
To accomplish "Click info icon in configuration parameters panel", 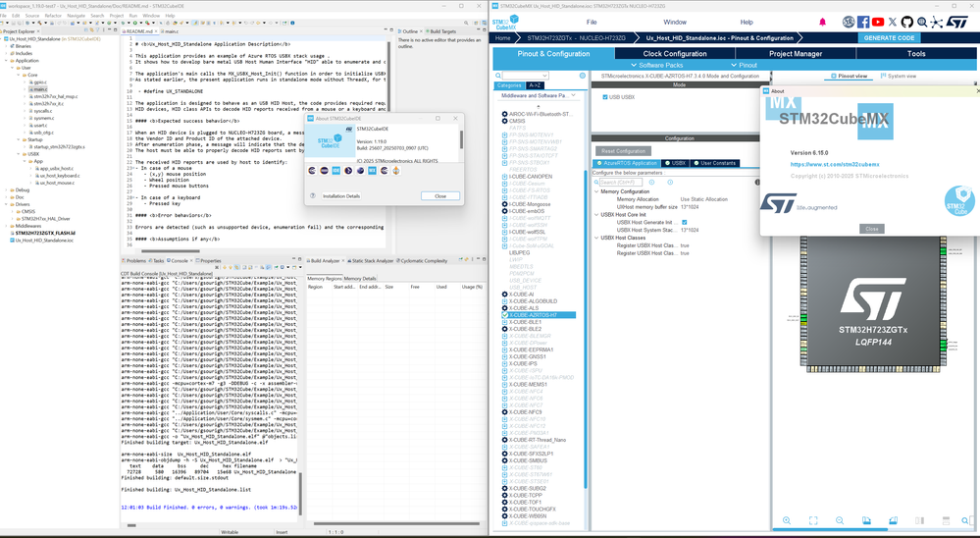I will (x=757, y=183).
